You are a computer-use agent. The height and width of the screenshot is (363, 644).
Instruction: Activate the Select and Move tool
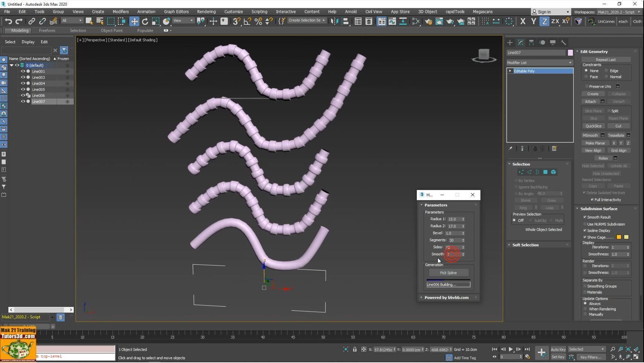(134, 21)
